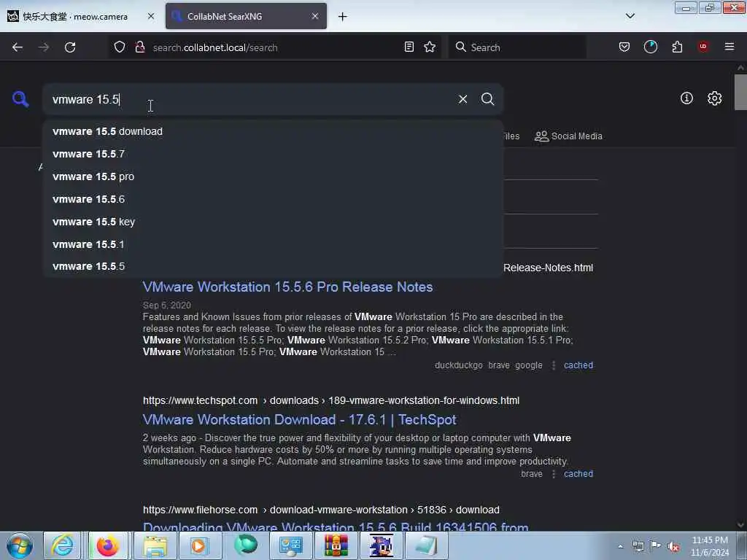Open the Windows Start orb

20,545
